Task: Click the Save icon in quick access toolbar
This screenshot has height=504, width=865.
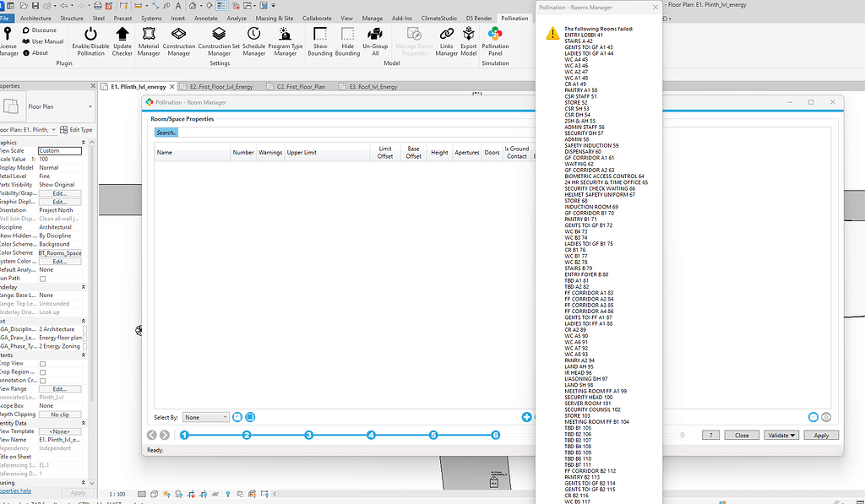Action: 35,6
